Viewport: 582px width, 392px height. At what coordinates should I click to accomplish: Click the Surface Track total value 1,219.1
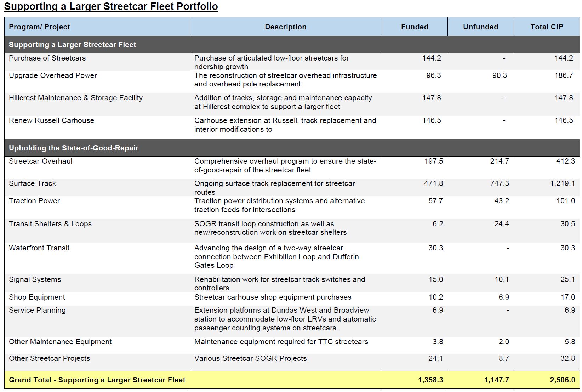point(562,183)
